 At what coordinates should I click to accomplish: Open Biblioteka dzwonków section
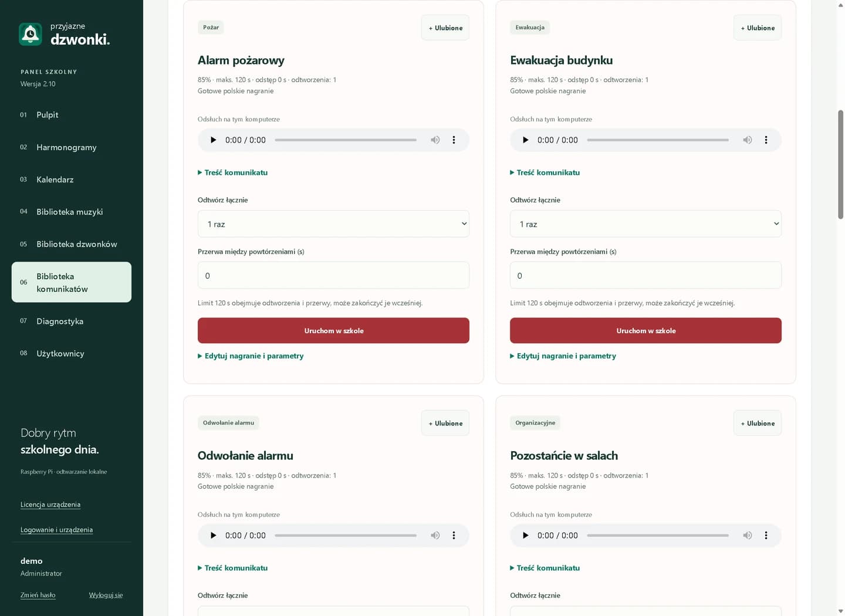click(72, 244)
